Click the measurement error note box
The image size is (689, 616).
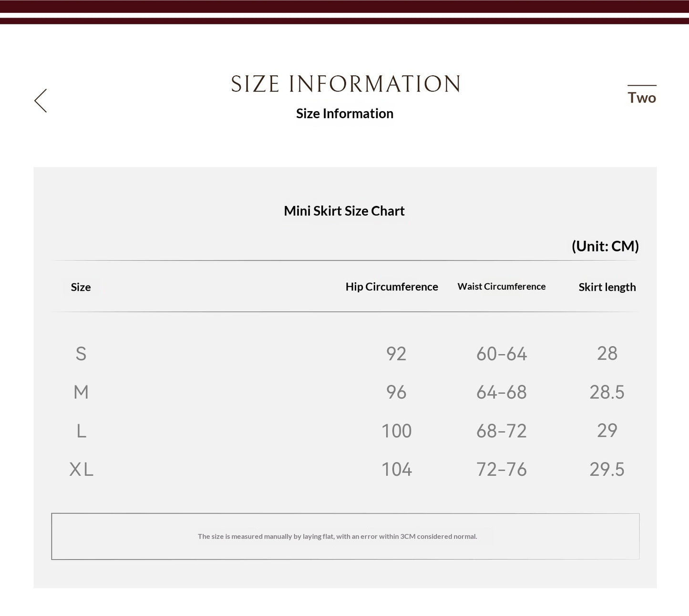[345, 536]
